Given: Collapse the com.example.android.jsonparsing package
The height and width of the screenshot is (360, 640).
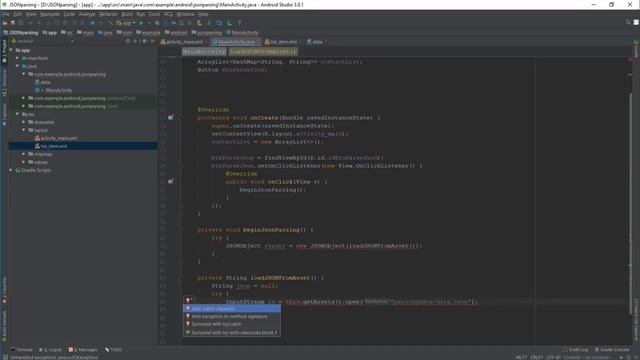Looking at the screenshot, I should pos(24,74).
